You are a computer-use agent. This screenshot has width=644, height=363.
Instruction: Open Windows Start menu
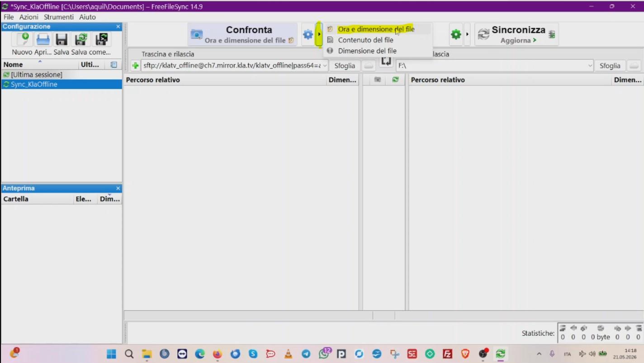111,354
